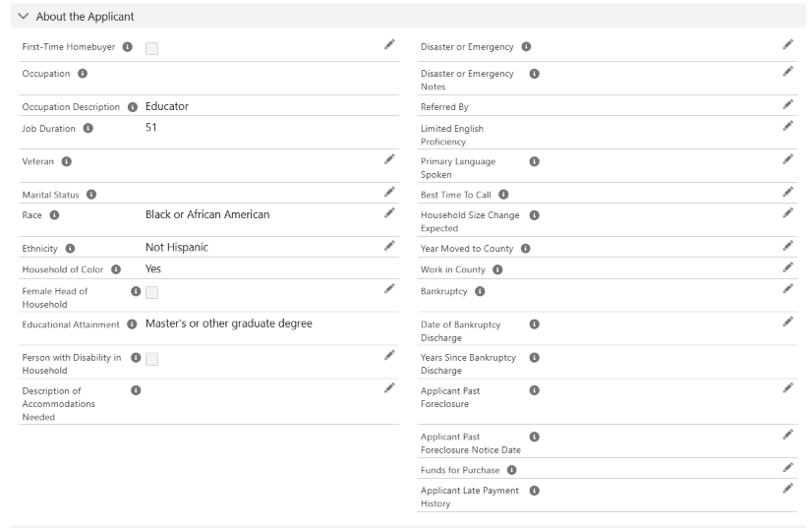Viewport: 812px width, 528px height.
Task: Click info icon beside Educational Attainment
Action: tap(132, 324)
